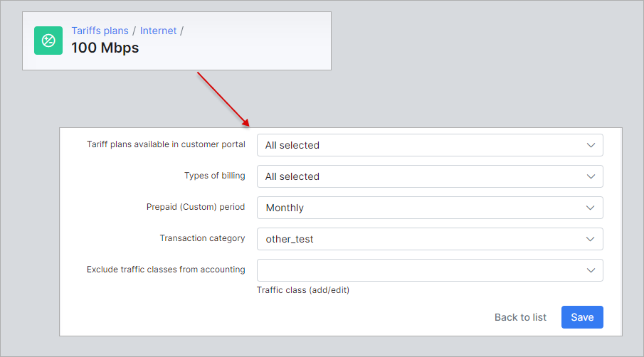
Task: Click the chevron beside other_test
Action: point(590,239)
